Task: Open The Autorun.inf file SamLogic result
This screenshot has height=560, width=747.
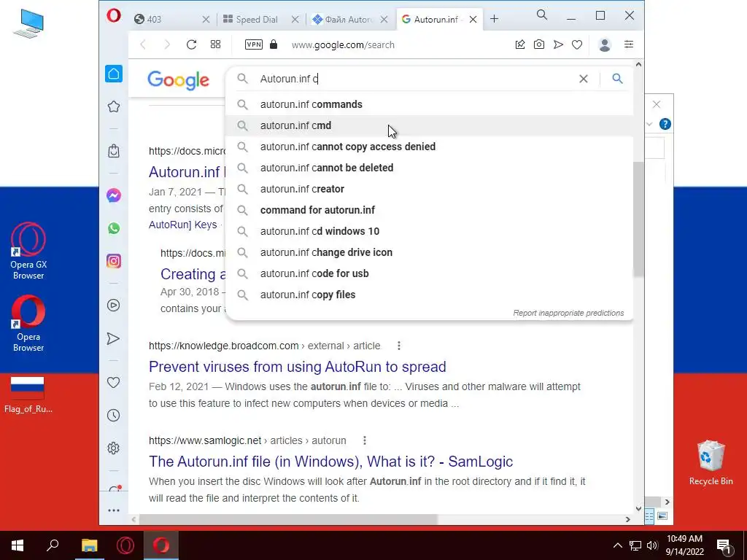Action: click(330, 462)
